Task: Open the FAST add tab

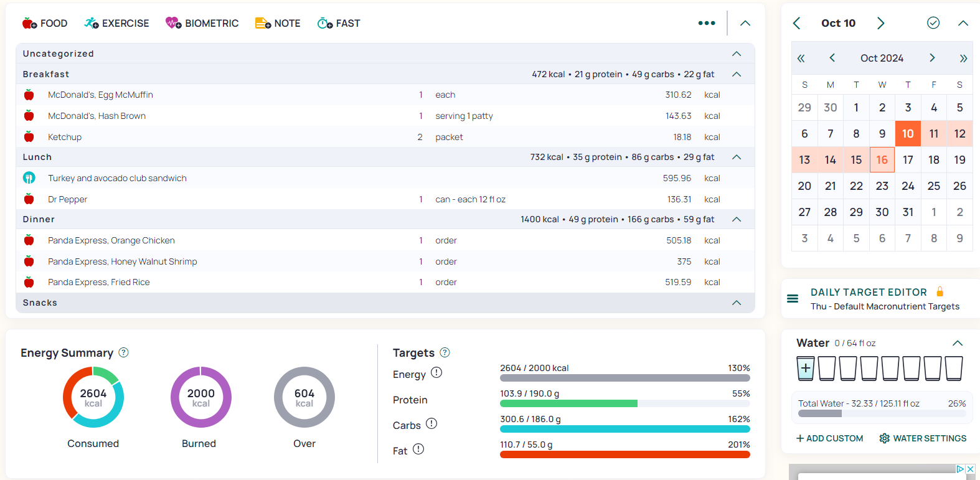Action: click(339, 23)
